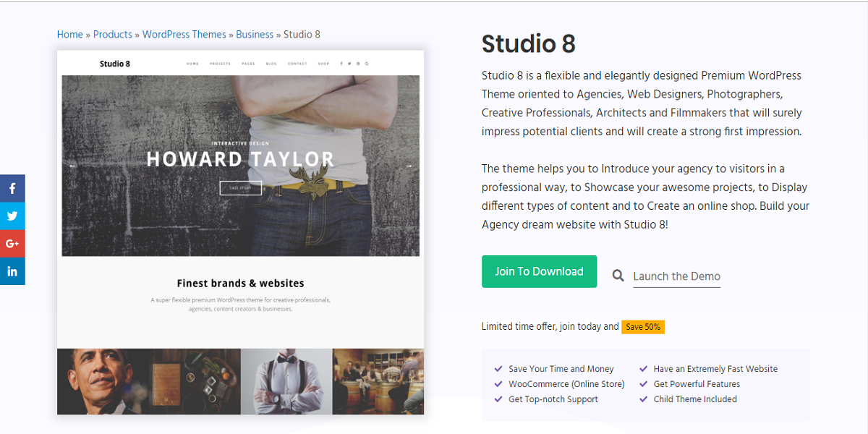Click current Studio 8 breadcrumb text

[x=302, y=34]
